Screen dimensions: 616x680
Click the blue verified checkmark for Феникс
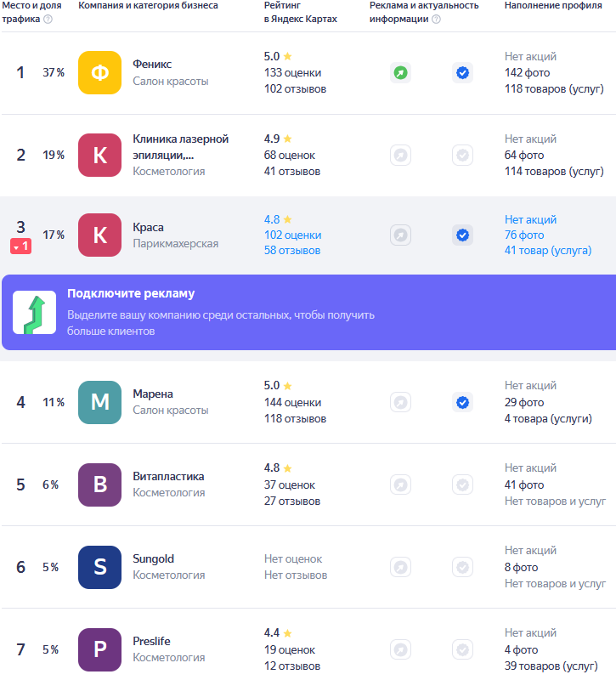[462, 72]
